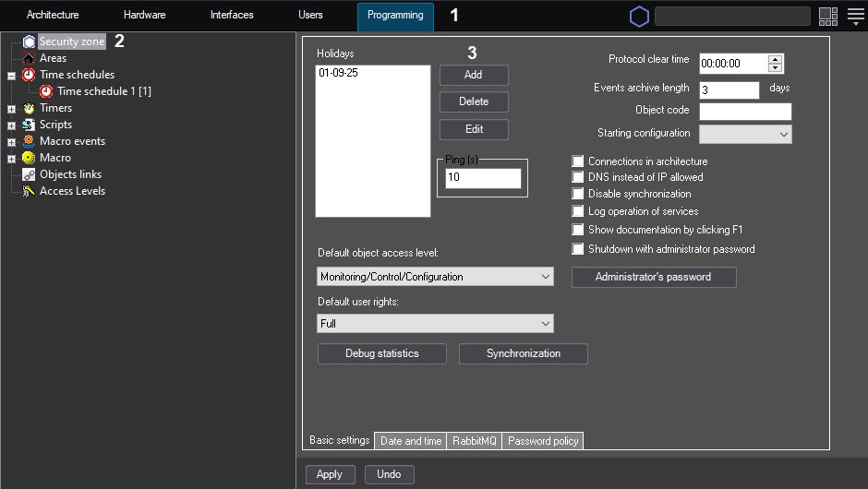This screenshot has width=868, height=489.
Task: Open the Password policy tab
Action: 543,441
